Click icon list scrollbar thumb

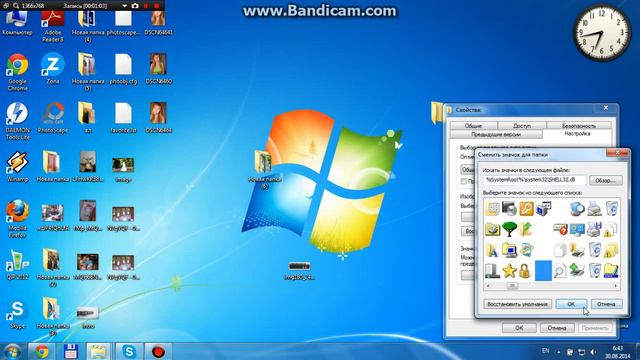click(512, 286)
